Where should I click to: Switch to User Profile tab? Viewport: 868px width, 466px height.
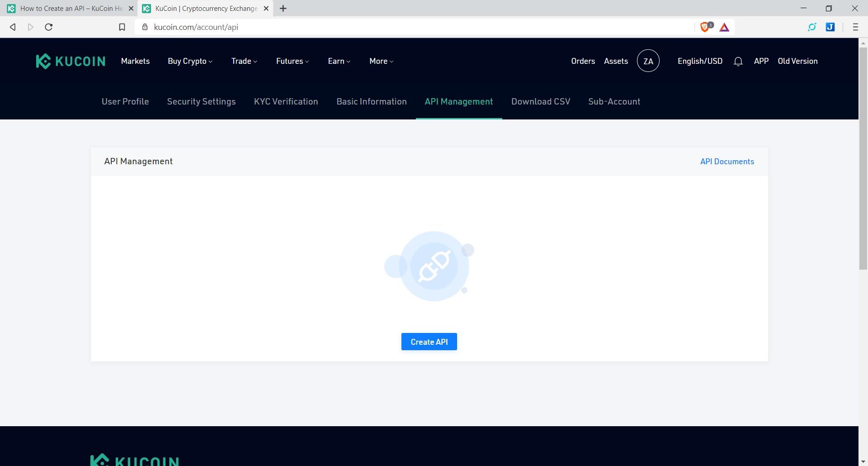tap(125, 101)
